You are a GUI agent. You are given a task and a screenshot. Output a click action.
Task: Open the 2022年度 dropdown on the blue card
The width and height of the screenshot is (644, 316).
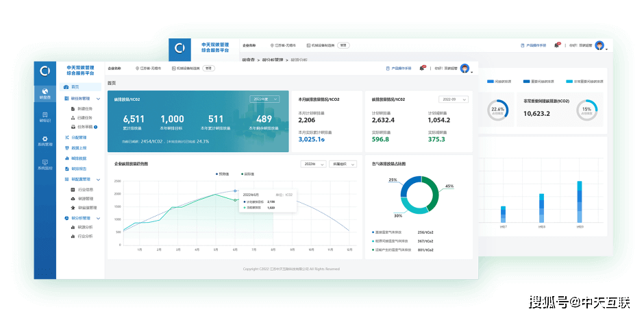pos(264,99)
